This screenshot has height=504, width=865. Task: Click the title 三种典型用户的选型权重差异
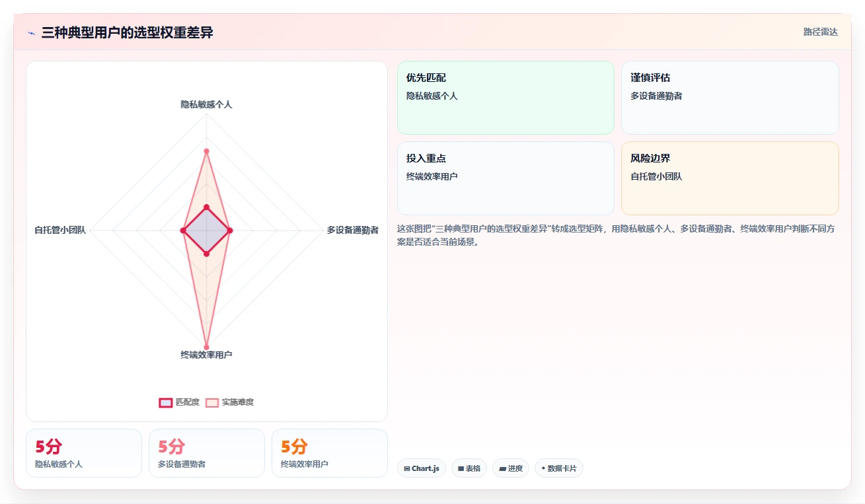[127, 32]
